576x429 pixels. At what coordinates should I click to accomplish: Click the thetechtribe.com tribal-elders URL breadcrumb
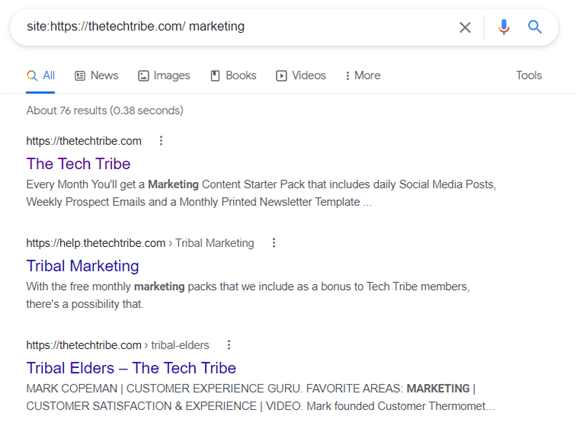point(118,345)
